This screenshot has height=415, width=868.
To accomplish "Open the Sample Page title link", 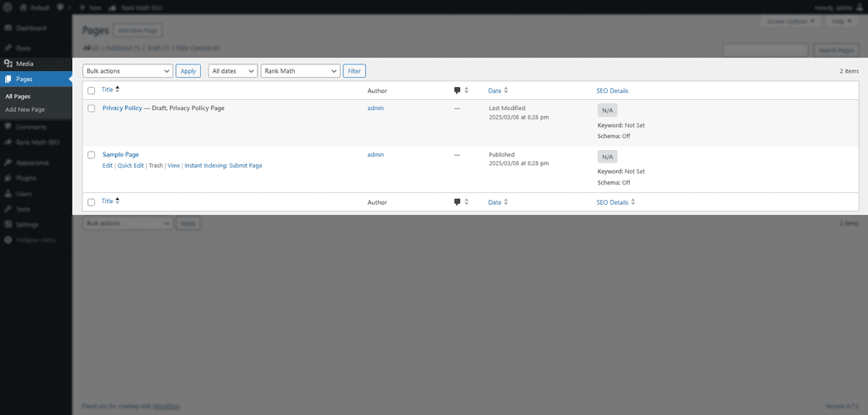I will [120, 155].
